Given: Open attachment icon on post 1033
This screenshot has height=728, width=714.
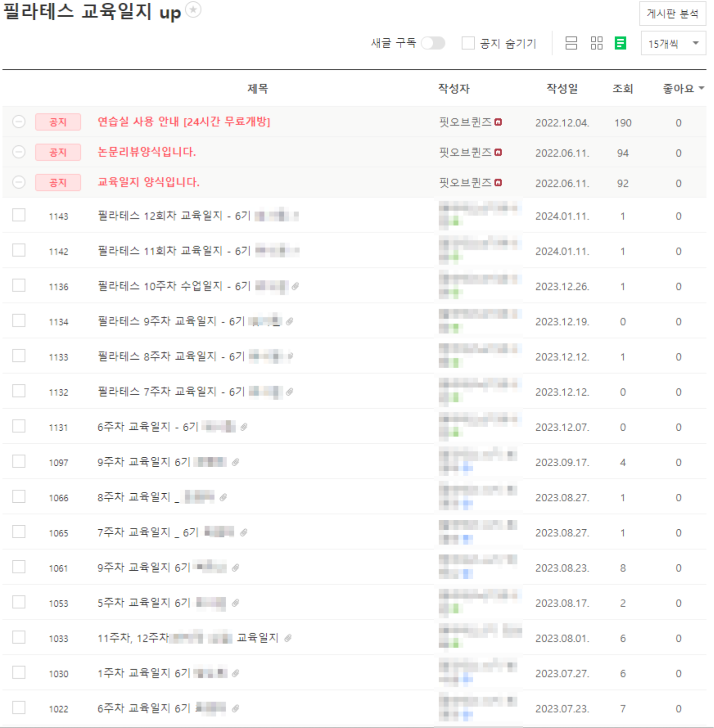Looking at the screenshot, I should tap(288, 638).
